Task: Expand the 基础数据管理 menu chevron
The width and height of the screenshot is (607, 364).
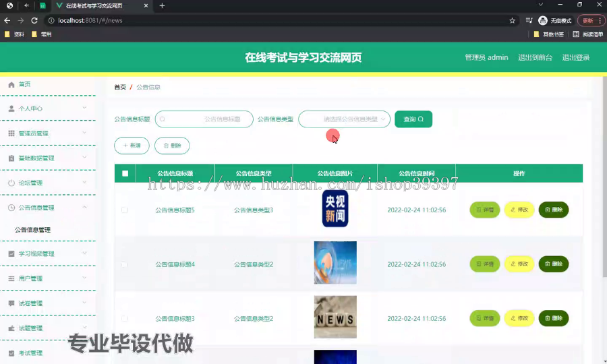Action: tap(84, 158)
